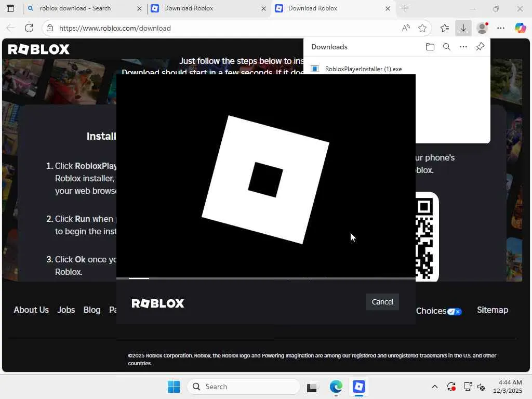The width and height of the screenshot is (532, 399).
Task: Go back to the previous page
Action: [10, 28]
